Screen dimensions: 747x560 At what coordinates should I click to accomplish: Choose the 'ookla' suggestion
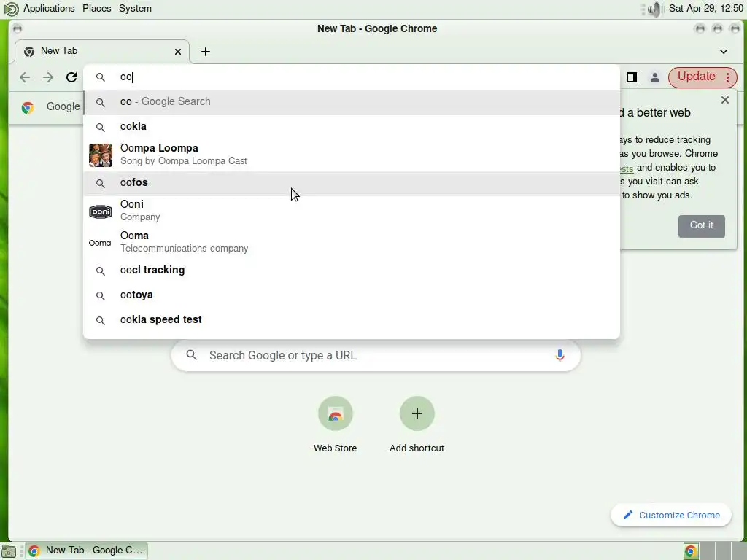(352, 127)
